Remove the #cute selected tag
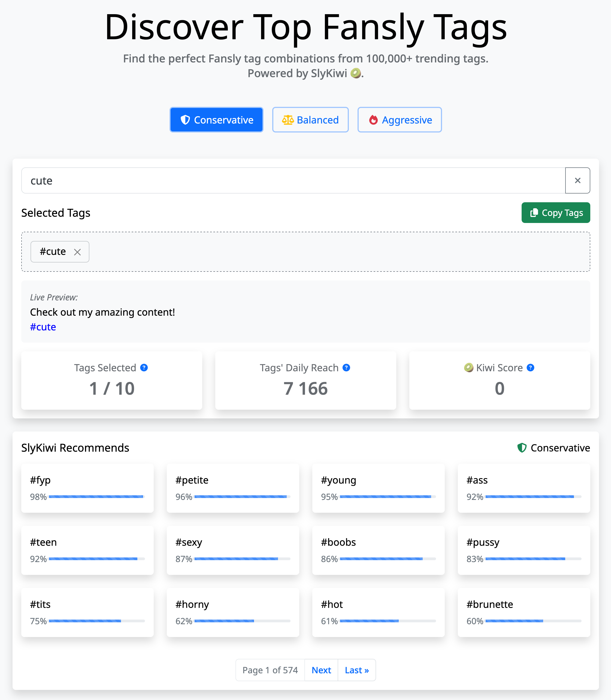611x700 pixels. pyautogui.click(x=77, y=252)
